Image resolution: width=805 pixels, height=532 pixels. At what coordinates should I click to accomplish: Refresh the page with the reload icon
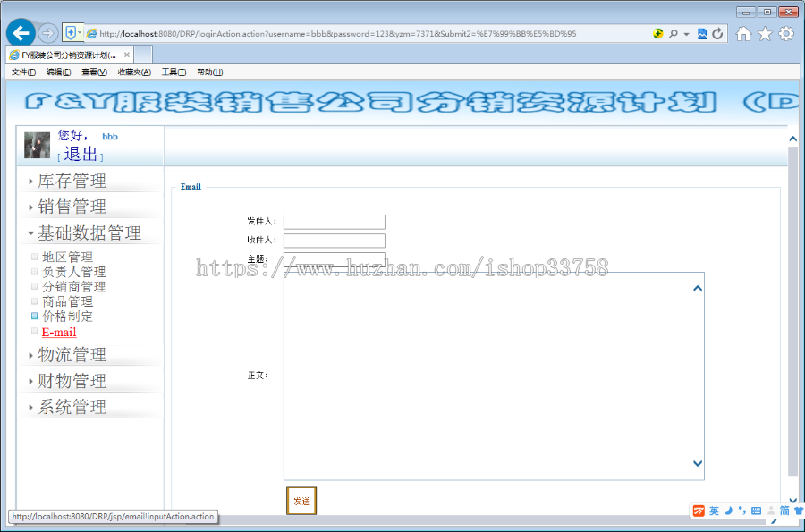(x=719, y=31)
